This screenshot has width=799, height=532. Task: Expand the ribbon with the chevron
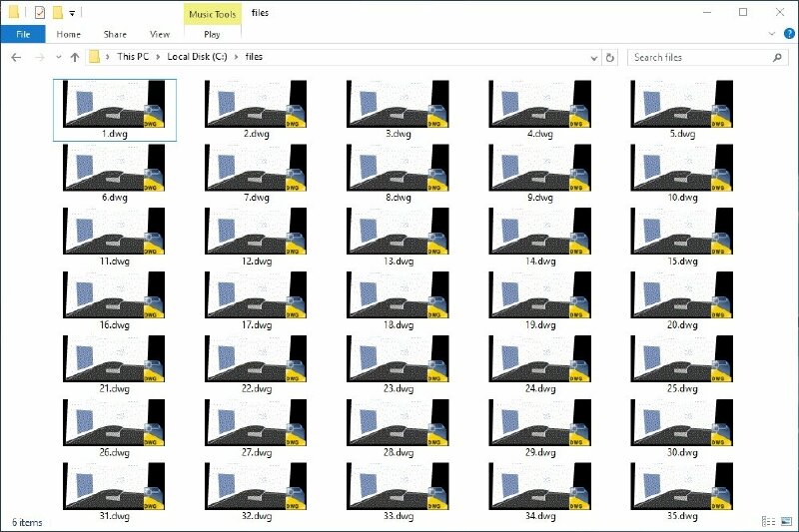[771, 34]
